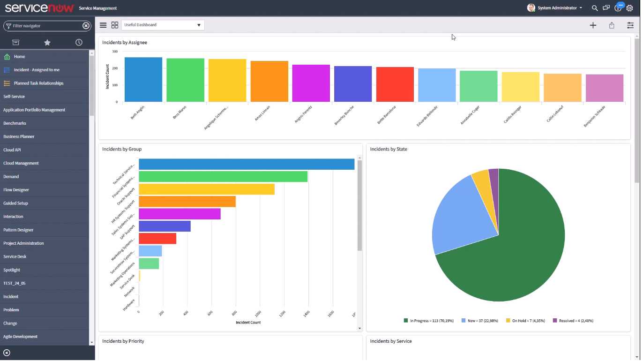Click the Filter navigator search field
Image resolution: width=644 pixels, height=361 pixels.
coord(46,26)
